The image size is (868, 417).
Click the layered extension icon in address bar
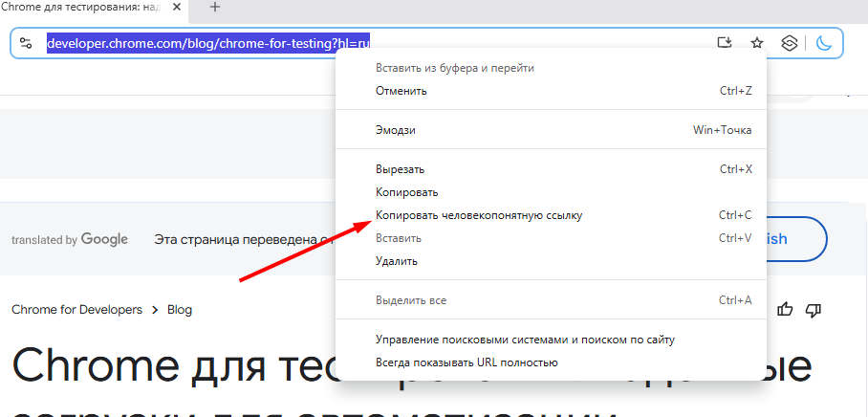[x=789, y=43]
